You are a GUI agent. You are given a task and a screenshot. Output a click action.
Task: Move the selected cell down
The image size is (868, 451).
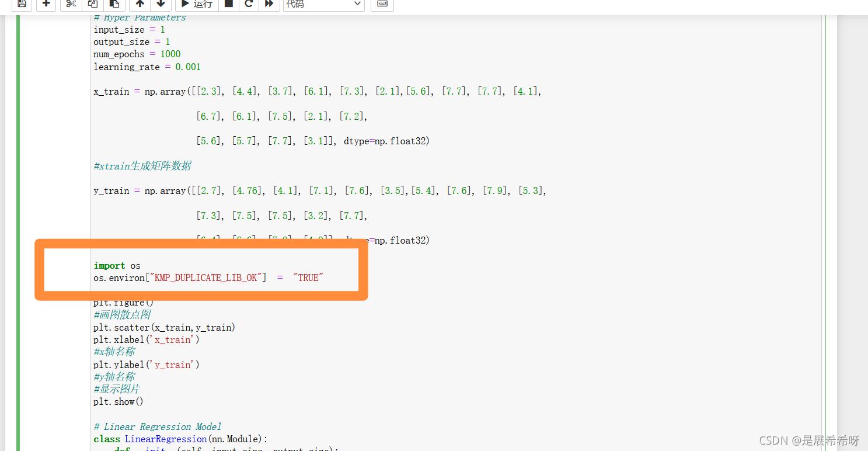(x=161, y=4)
